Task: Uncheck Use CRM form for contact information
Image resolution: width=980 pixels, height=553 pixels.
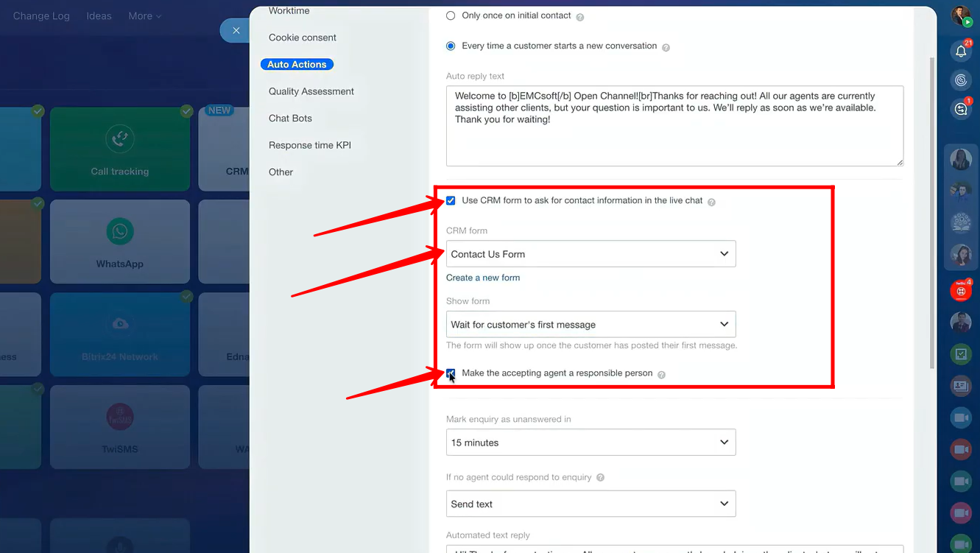Action: tap(451, 200)
